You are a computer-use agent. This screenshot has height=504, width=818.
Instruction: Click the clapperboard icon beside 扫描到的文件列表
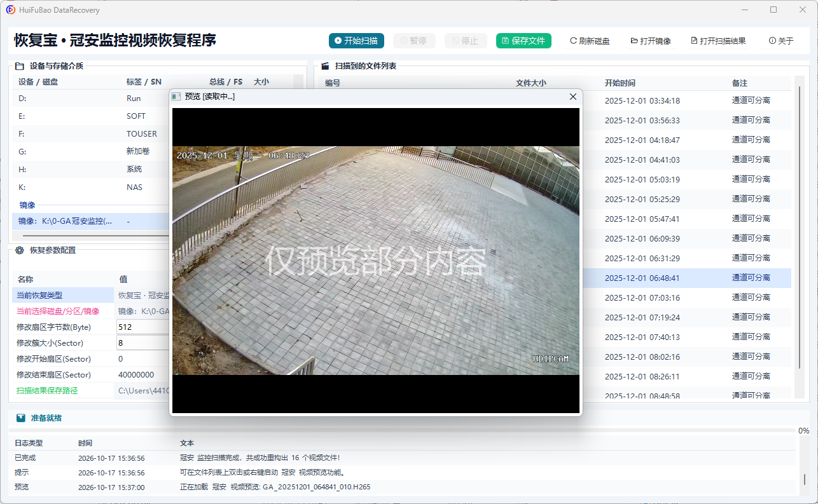[x=325, y=65]
